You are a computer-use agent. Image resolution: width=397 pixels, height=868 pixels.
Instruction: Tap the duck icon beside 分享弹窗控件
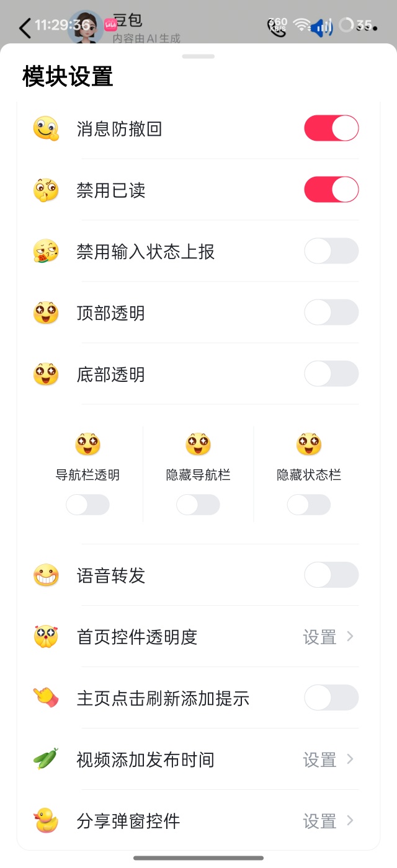coord(46,821)
